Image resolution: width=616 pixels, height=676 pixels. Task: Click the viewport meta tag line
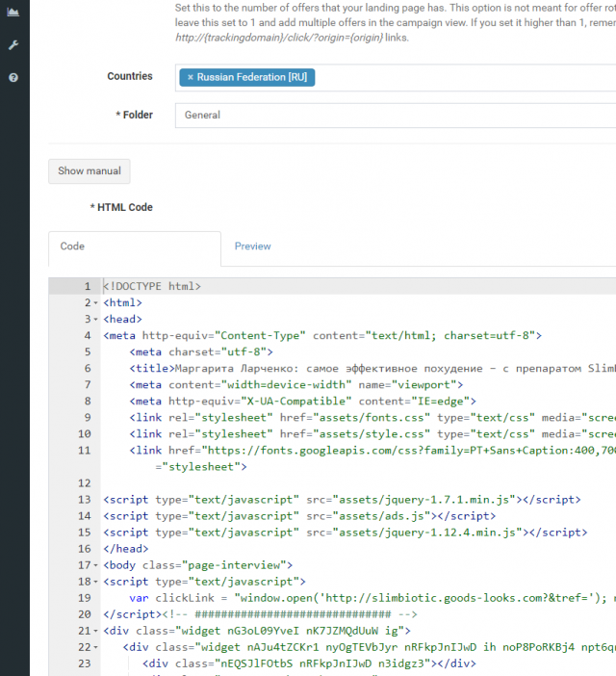[296, 384]
